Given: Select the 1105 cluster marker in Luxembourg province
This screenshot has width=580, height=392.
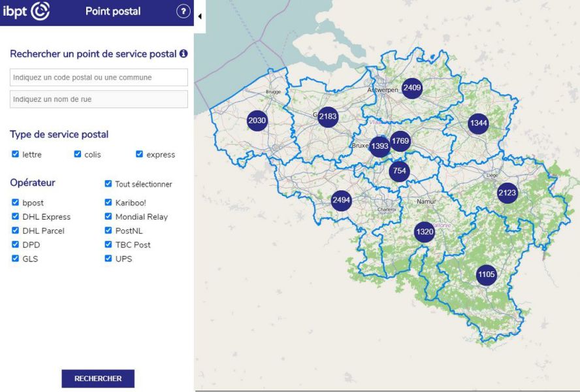Looking at the screenshot, I should point(487,274).
